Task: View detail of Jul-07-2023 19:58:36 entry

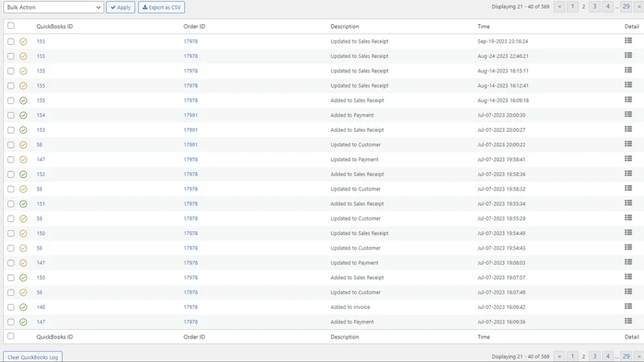Action: click(x=628, y=173)
